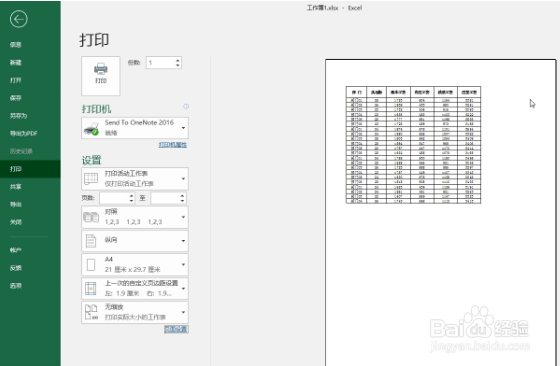The image size is (560, 366).
Task: Select Share (共享) in the sidebar
Action: click(x=16, y=187)
